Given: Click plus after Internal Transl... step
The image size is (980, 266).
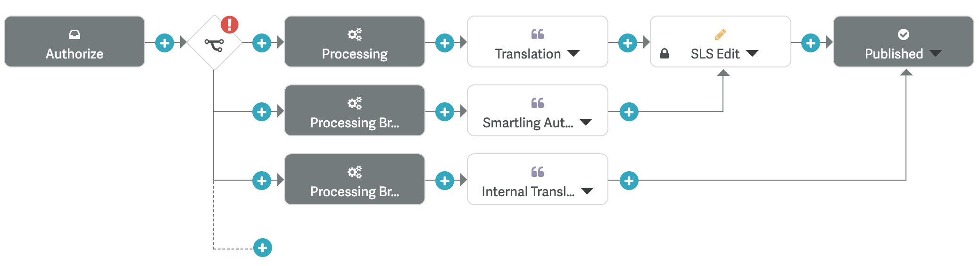Looking at the screenshot, I should point(629,181).
